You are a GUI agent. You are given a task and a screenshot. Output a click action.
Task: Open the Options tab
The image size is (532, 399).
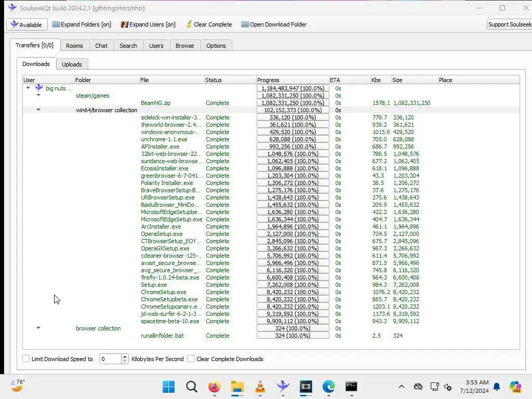216,46
